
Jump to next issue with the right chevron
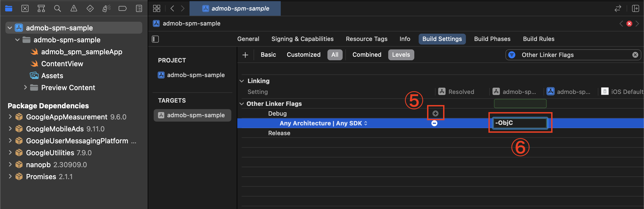point(637,24)
